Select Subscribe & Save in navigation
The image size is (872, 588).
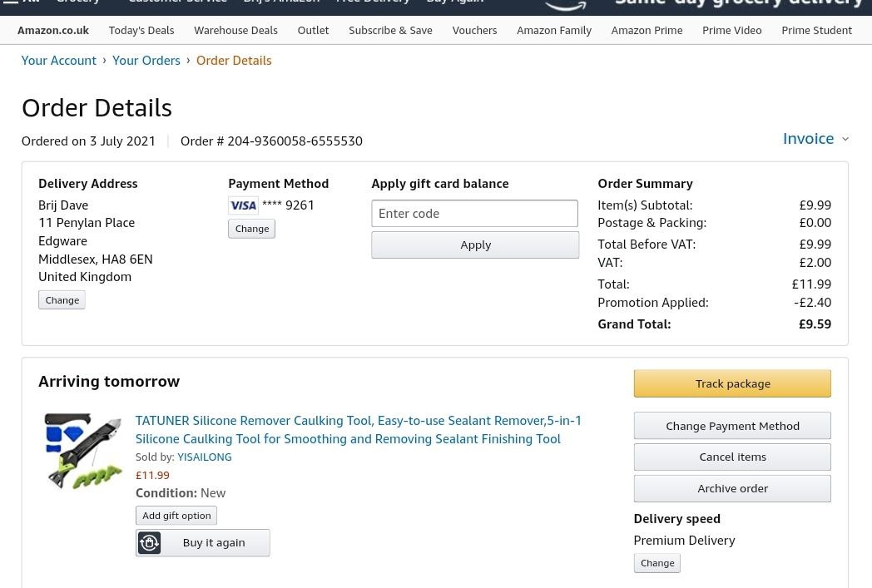[x=390, y=30]
